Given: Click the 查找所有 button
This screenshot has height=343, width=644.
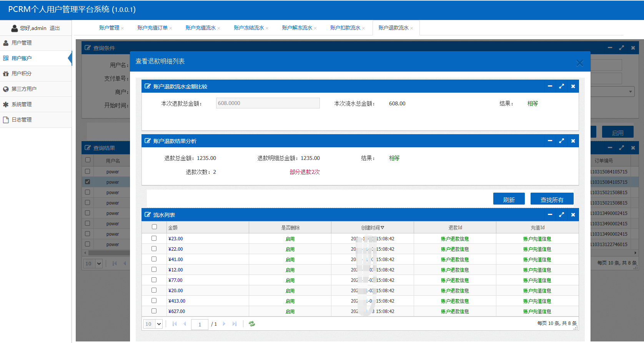Looking at the screenshot, I should 552,199.
